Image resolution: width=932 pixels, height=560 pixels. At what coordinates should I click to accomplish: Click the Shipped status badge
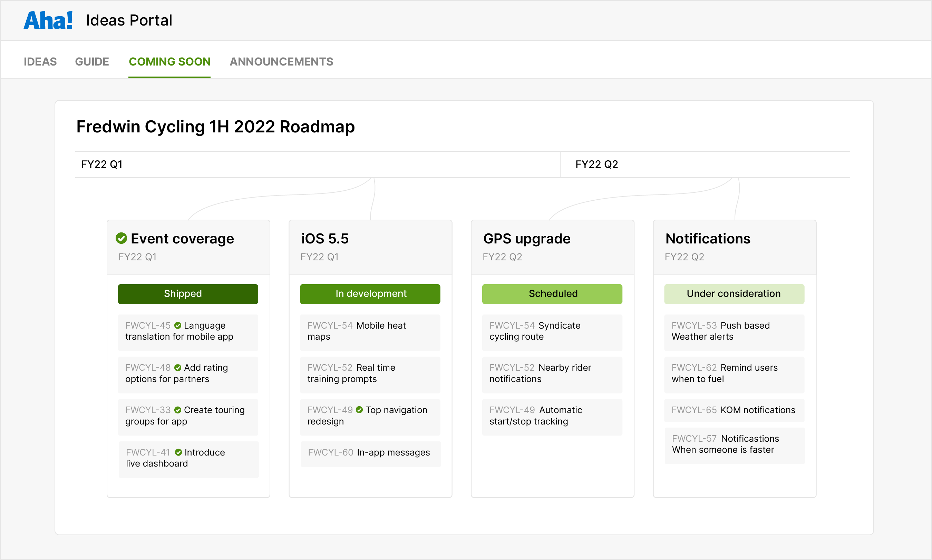[x=188, y=293]
